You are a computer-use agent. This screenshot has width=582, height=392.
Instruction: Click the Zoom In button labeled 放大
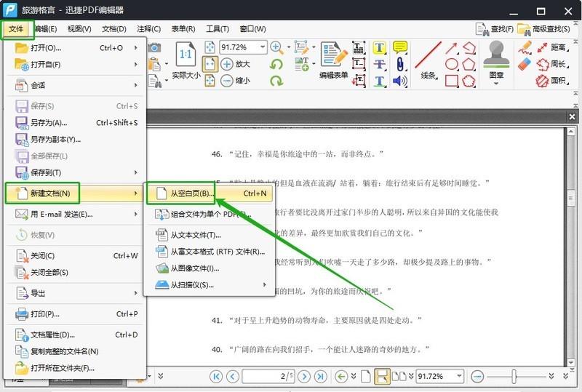click(235, 64)
